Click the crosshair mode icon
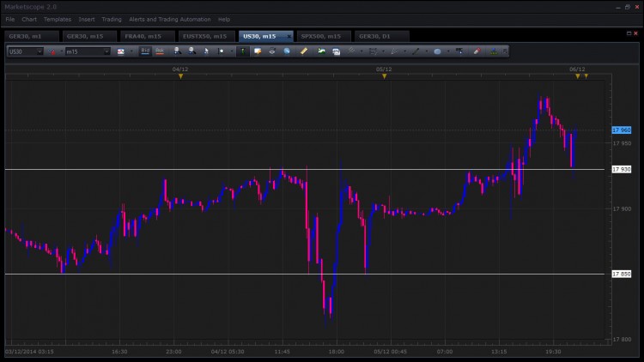This screenshot has width=644, height=362. 221,51
